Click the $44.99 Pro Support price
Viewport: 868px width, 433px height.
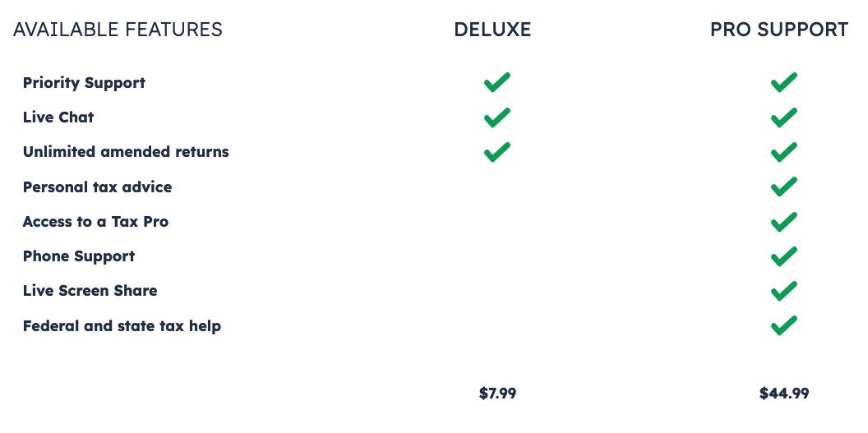point(784,394)
